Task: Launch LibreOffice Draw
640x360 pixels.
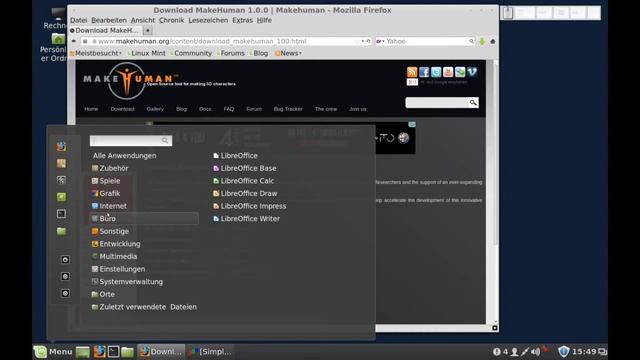Action: tap(245, 193)
